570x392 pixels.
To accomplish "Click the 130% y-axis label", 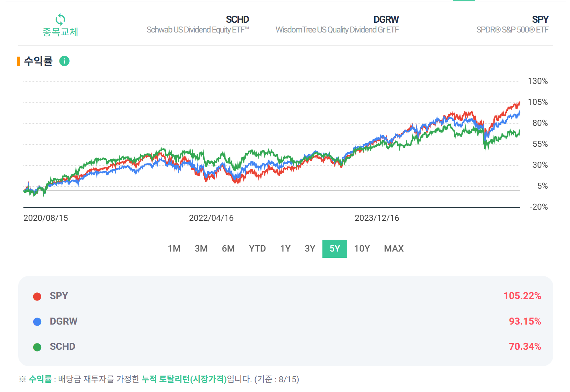I will [x=538, y=81].
